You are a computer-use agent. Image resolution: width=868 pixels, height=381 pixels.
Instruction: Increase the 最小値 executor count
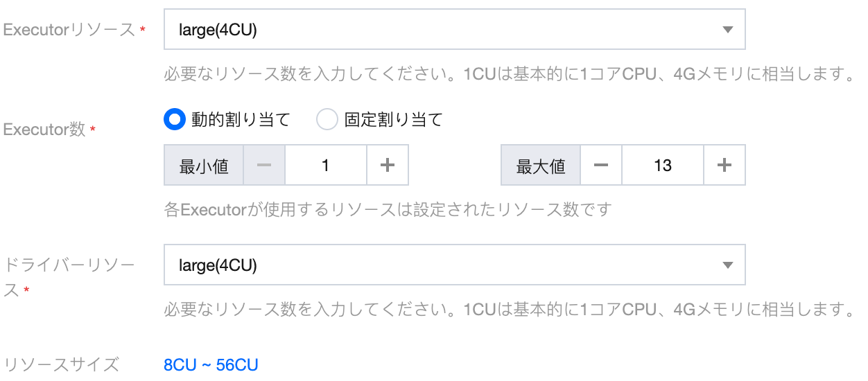[x=388, y=166]
